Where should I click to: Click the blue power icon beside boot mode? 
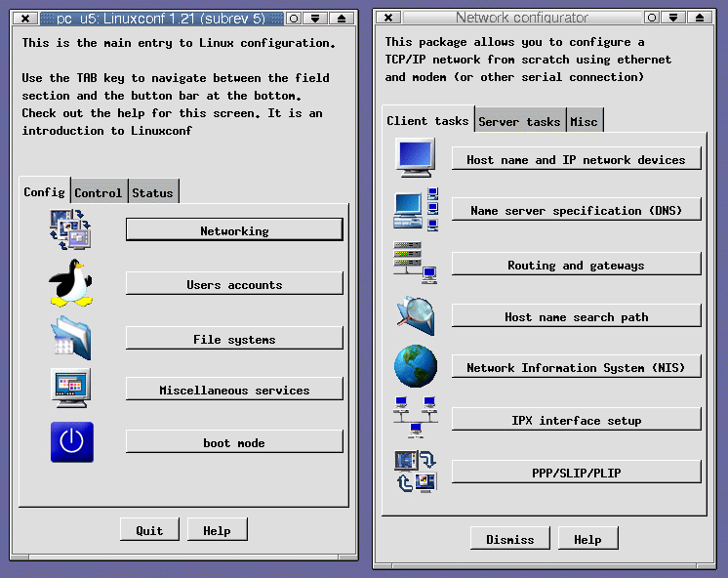pyautogui.click(x=72, y=442)
